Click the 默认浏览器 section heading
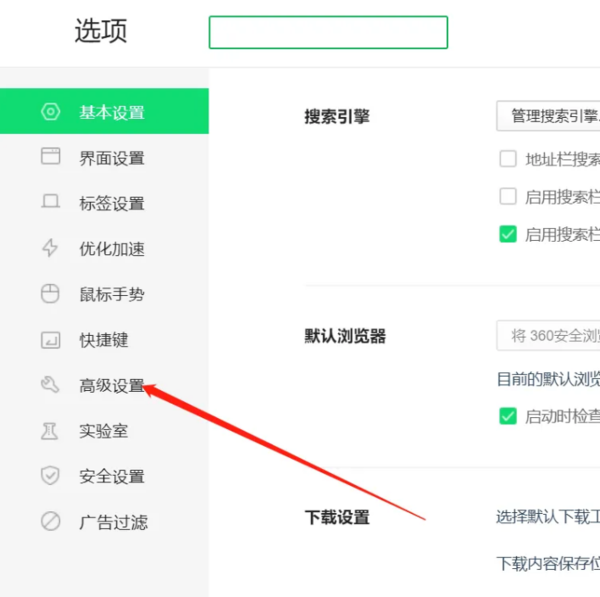 (345, 336)
